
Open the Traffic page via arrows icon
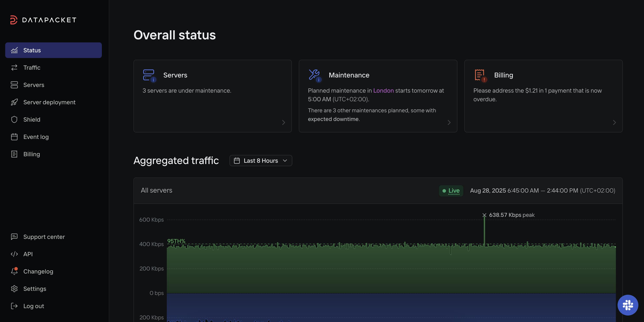(14, 68)
